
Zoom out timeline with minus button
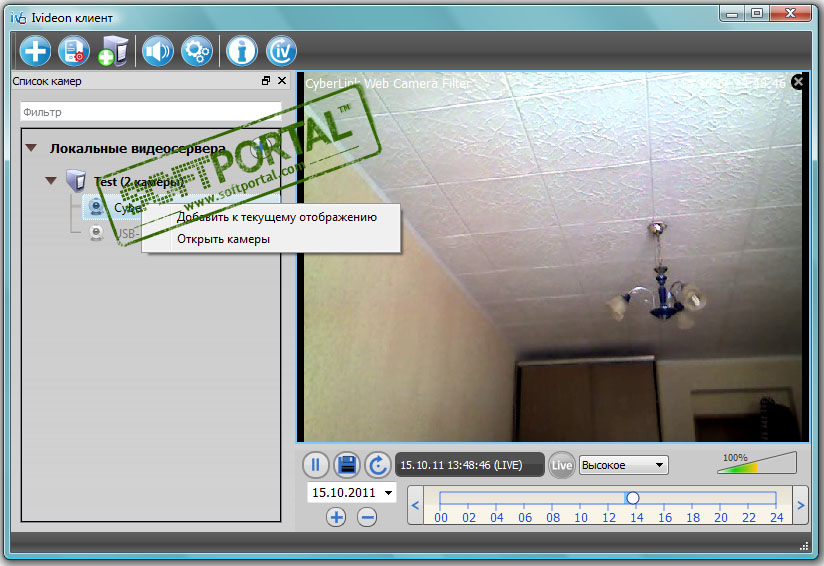pos(367,517)
